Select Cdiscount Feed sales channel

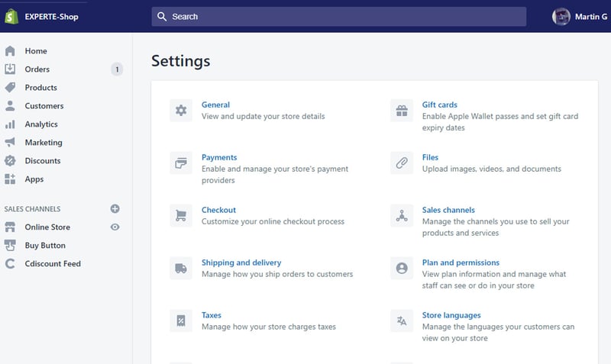click(x=52, y=264)
